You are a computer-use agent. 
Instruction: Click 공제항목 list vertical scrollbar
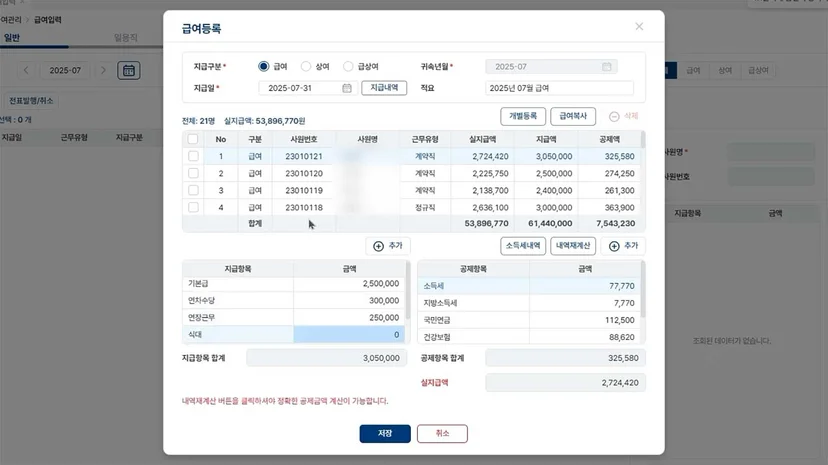[643, 289]
